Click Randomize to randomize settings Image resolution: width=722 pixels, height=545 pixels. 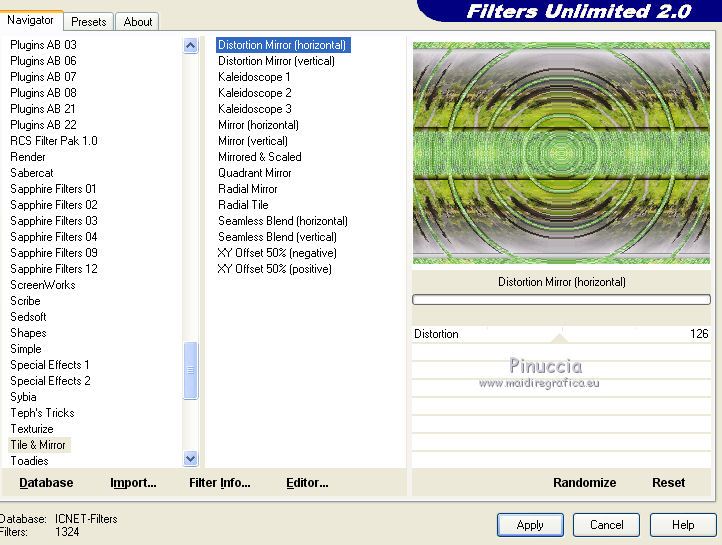click(x=584, y=482)
